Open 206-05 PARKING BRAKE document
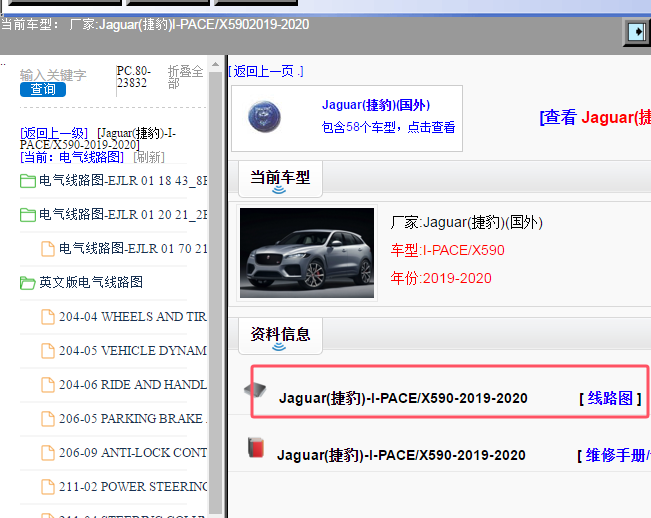651x518 pixels. tap(133, 419)
